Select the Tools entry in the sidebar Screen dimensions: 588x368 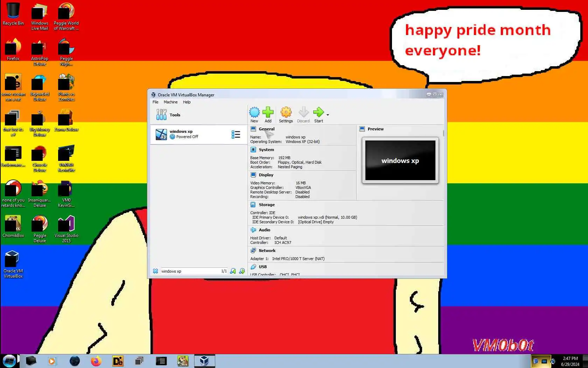[199, 115]
